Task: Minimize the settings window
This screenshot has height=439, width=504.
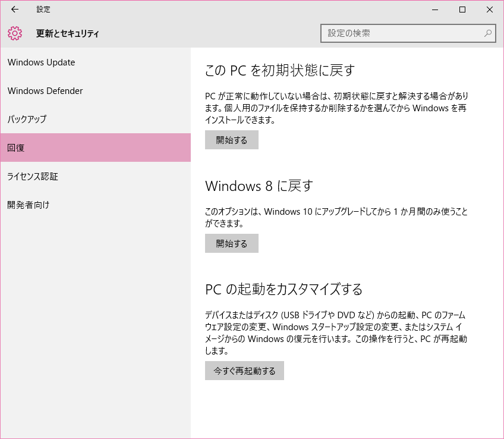Action: pyautogui.click(x=435, y=10)
